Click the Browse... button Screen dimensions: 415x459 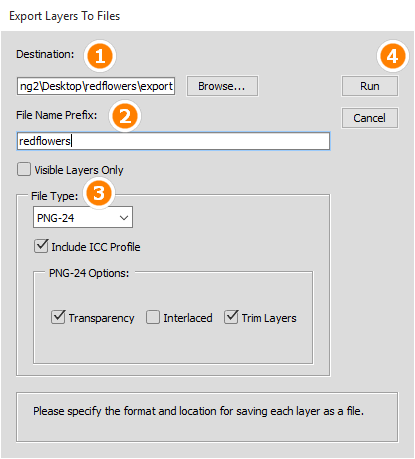click(222, 86)
